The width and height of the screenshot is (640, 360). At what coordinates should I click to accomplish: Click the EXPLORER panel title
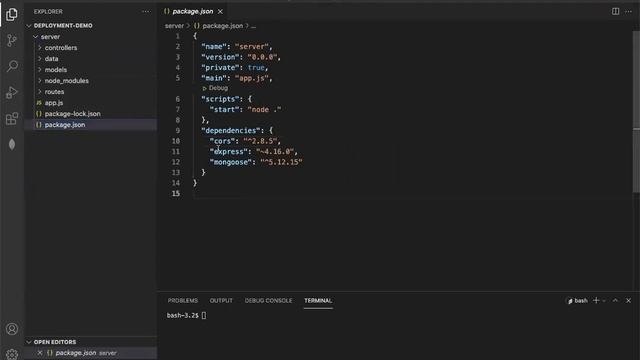(48, 12)
